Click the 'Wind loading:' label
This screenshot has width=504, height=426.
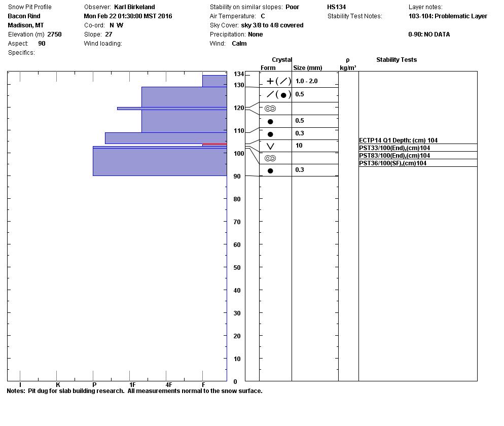[103, 44]
